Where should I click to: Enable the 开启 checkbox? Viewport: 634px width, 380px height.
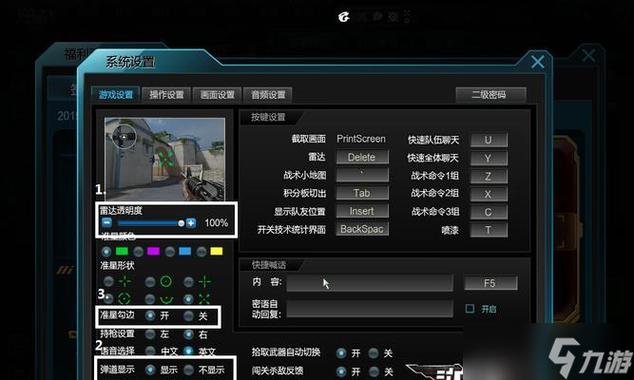pyautogui.click(x=469, y=309)
